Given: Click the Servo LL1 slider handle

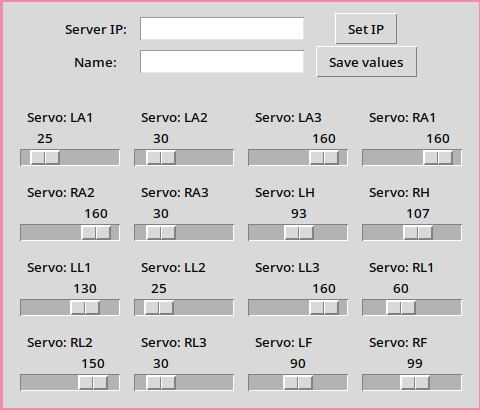Looking at the screenshot, I should click(85, 307).
